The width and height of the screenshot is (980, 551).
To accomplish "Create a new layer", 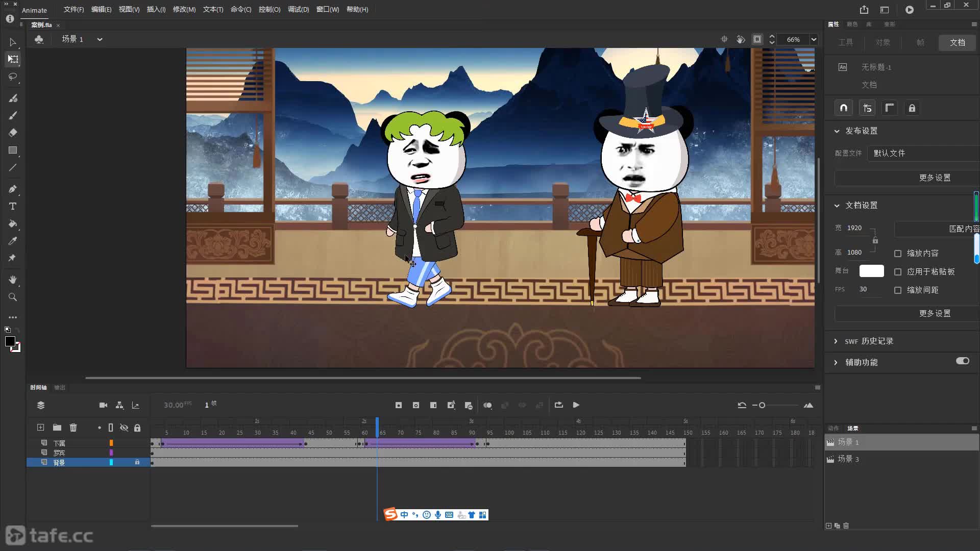I will point(40,428).
